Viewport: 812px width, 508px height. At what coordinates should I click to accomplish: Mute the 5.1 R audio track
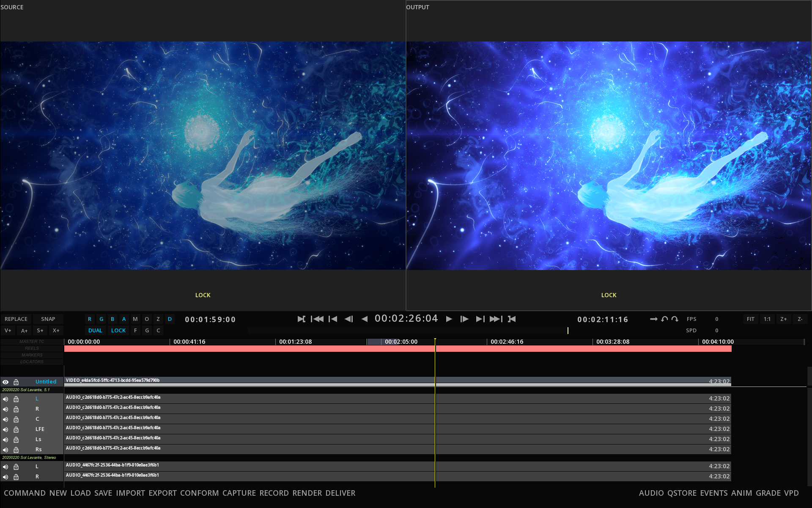click(5, 409)
